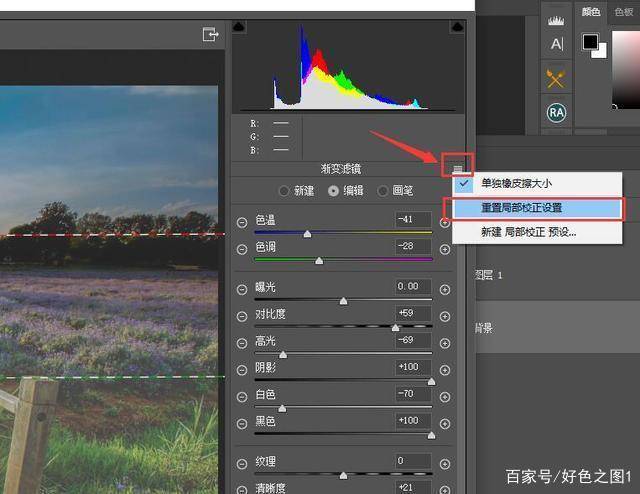Select the 编辑 radio option
The width and height of the screenshot is (640, 494).
coord(333,191)
